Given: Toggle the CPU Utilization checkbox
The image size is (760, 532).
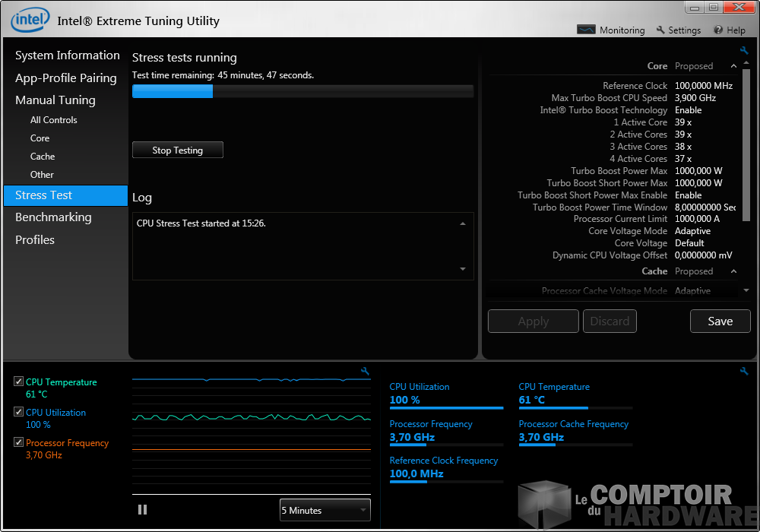Looking at the screenshot, I should [19, 412].
